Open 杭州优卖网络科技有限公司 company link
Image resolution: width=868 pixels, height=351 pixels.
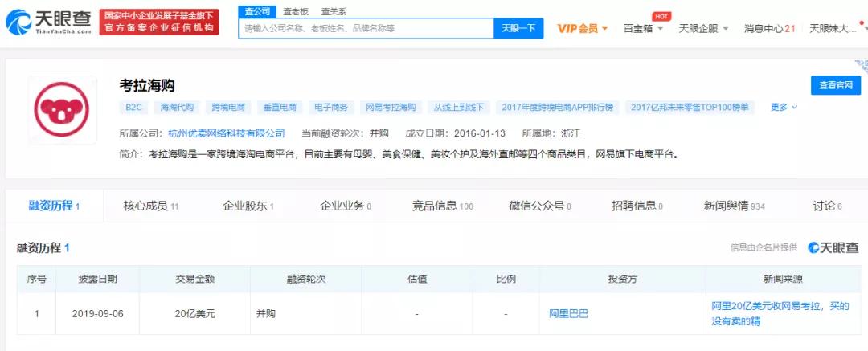[x=227, y=133]
